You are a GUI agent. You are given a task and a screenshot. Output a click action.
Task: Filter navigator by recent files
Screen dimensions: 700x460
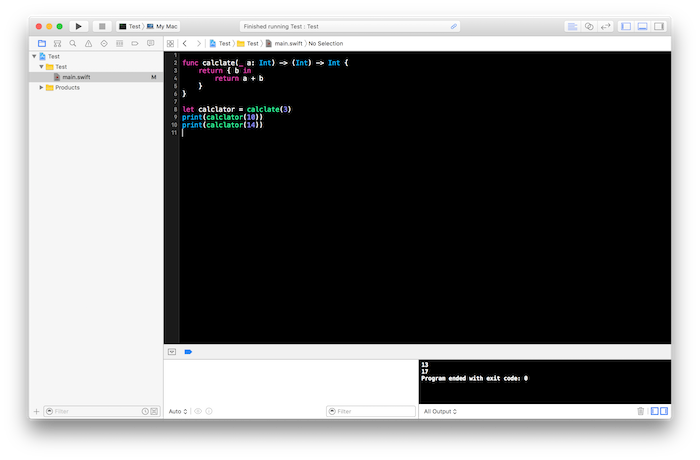click(145, 411)
